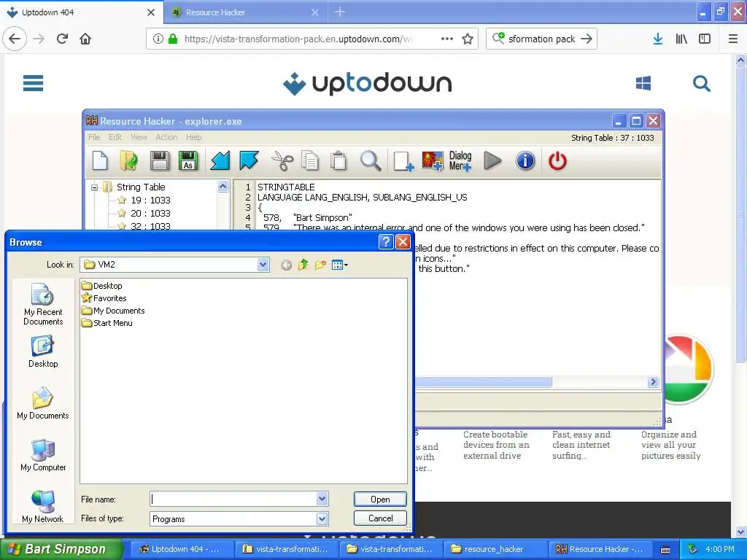Click the Uptodown search magnifier icon
Viewport: 747px width, 560px height.
click(701, 83)
